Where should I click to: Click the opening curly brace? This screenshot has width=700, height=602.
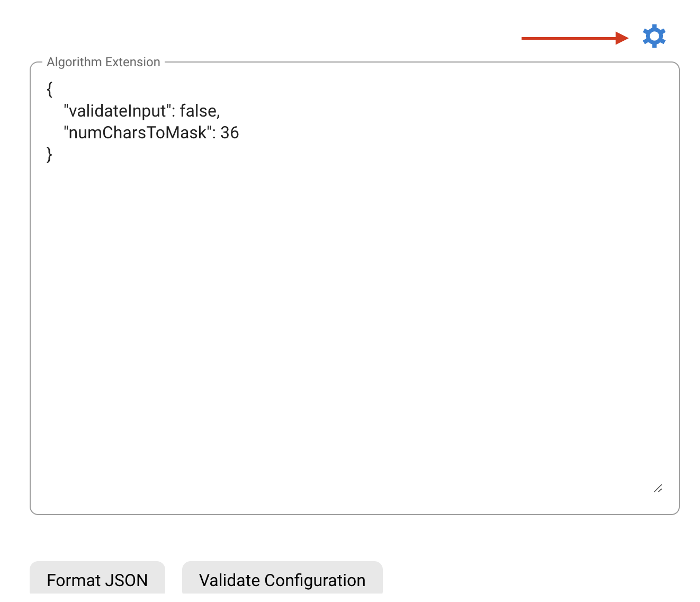pos(50,89)
